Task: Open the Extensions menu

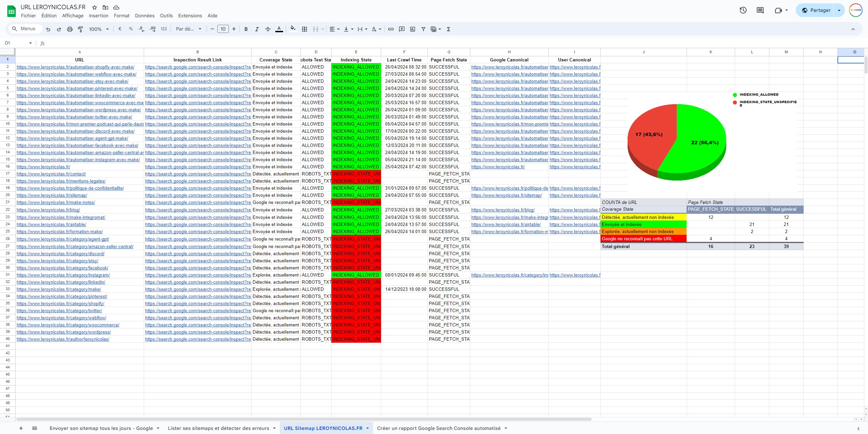Action: (x=190, y=16)
